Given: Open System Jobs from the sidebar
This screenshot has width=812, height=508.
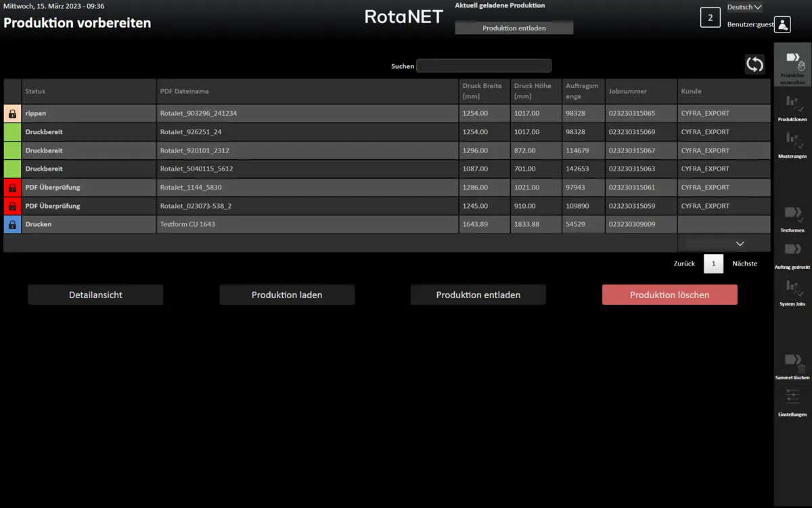Looking at the screenshot, I should (792, 290).
